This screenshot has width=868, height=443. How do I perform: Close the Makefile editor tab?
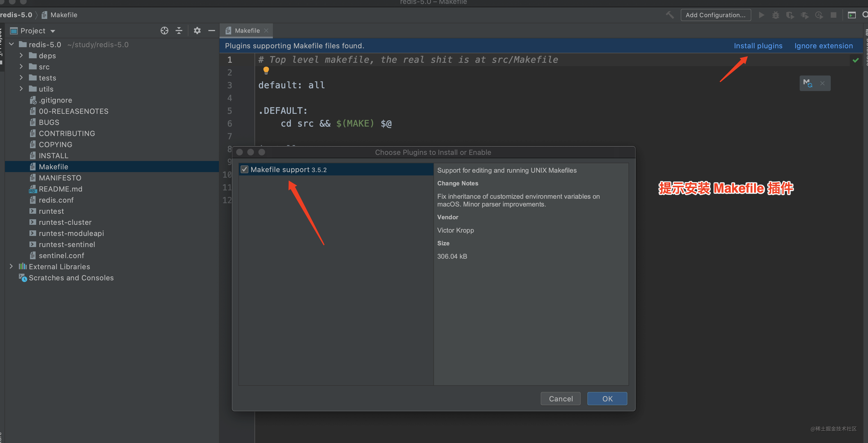tap(266, 30)
